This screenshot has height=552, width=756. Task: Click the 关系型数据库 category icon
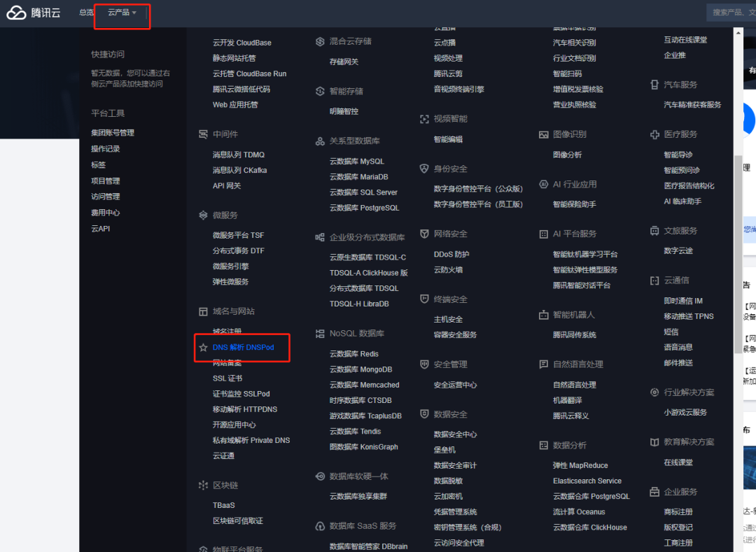320,141
